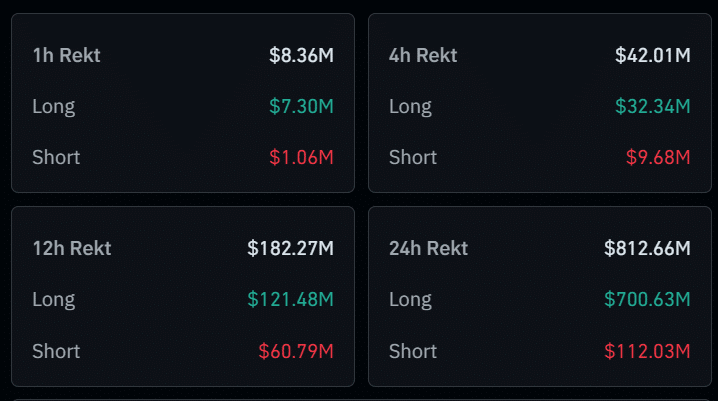The width and height of the screenshot is (718, 401).
Task: Select the Short label in 4h Rekt card
Action: pos(413,157)
